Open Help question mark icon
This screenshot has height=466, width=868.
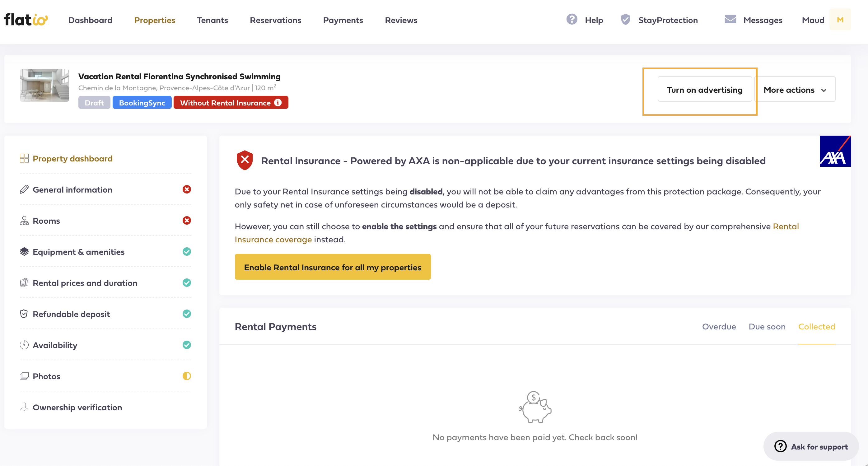(x=572, y=19)
